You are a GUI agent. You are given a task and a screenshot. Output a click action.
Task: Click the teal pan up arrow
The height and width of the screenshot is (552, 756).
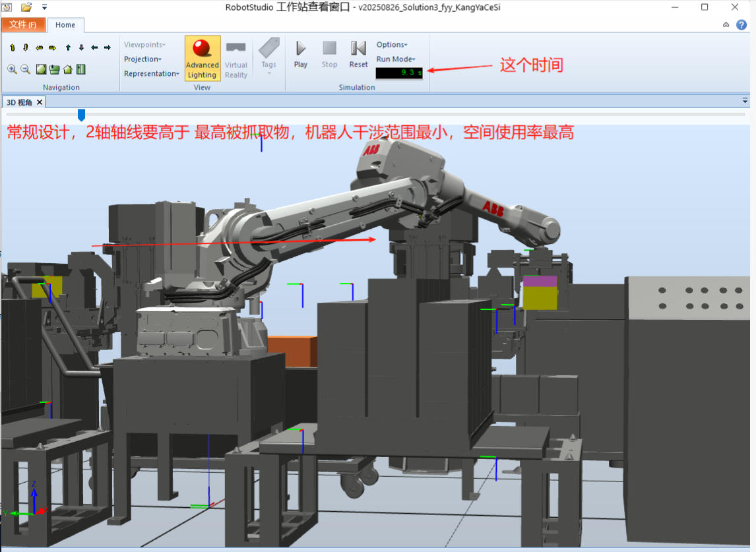(x=68, y=47)
